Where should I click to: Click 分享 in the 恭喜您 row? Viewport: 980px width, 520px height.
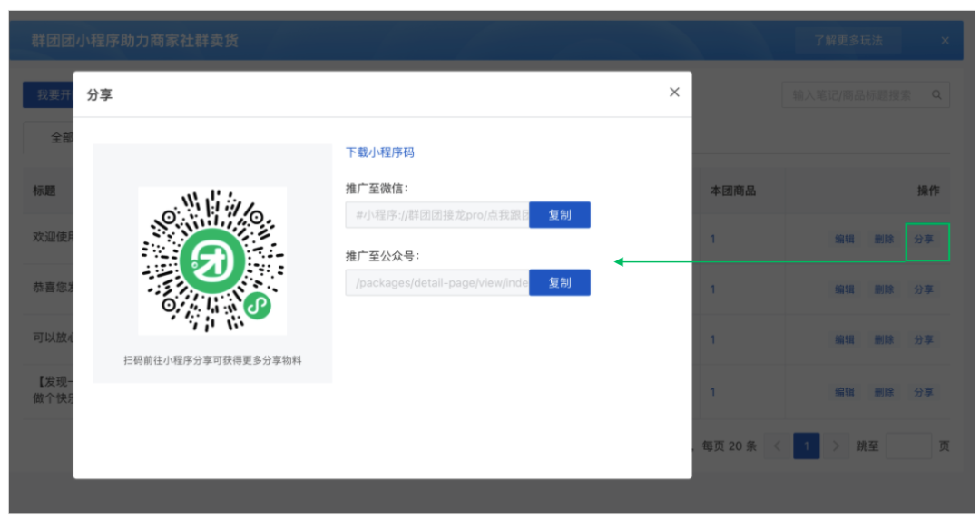point(924,289)
